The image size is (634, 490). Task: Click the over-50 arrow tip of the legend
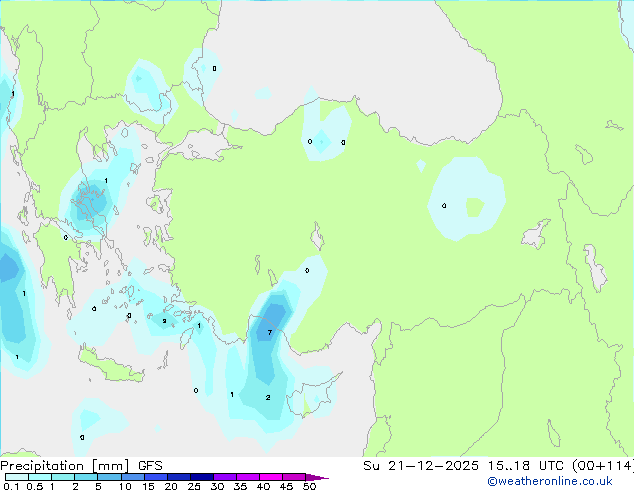tap(317, 477)
